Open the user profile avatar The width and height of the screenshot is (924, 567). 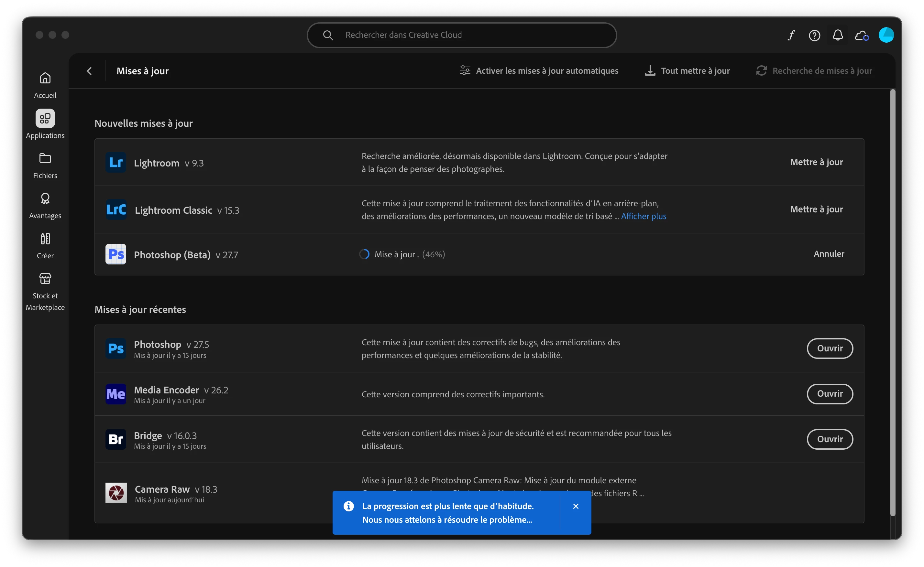pyautogui.click(x=886, y=35)
